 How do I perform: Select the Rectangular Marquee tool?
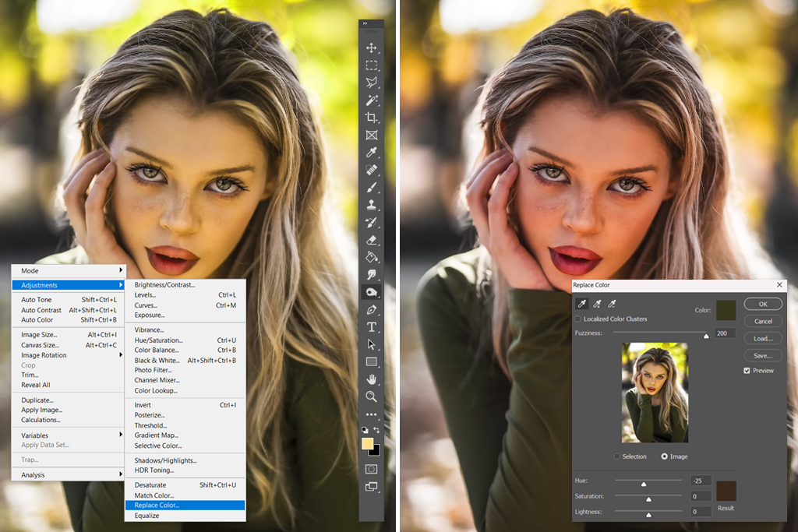tap(372, 65)
